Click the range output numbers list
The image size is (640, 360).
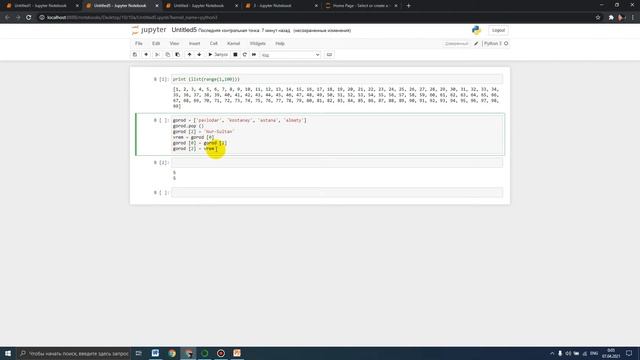[336, 98]
